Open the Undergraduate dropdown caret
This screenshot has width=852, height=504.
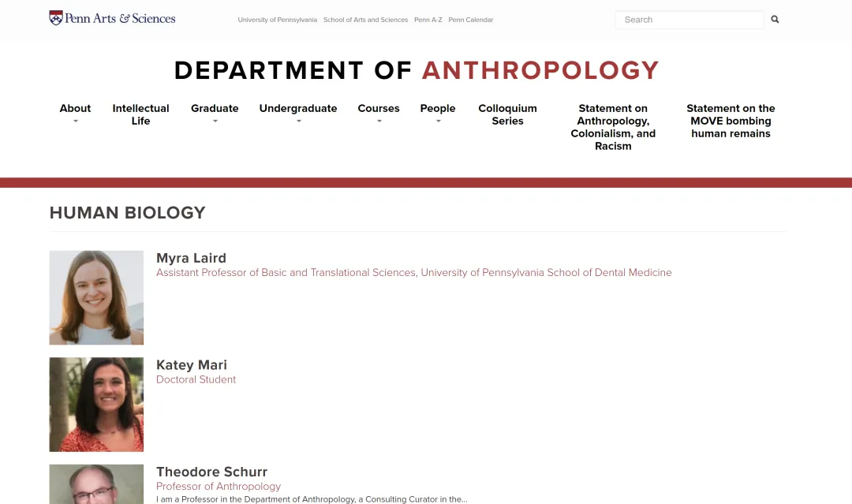(299, 121)
